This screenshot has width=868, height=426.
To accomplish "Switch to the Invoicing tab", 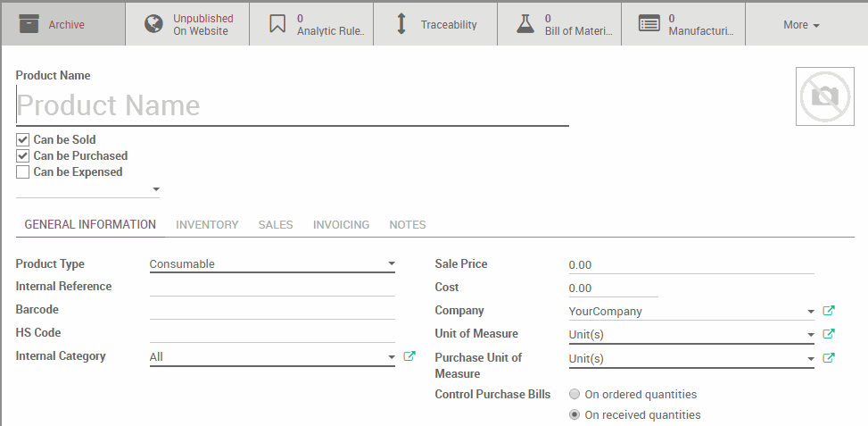I will click(341, 225).
